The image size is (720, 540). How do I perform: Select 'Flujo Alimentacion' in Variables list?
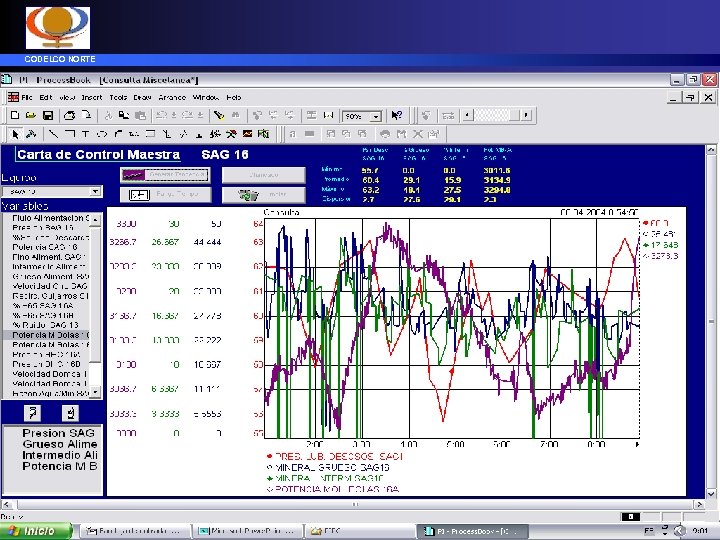point(51,218)
